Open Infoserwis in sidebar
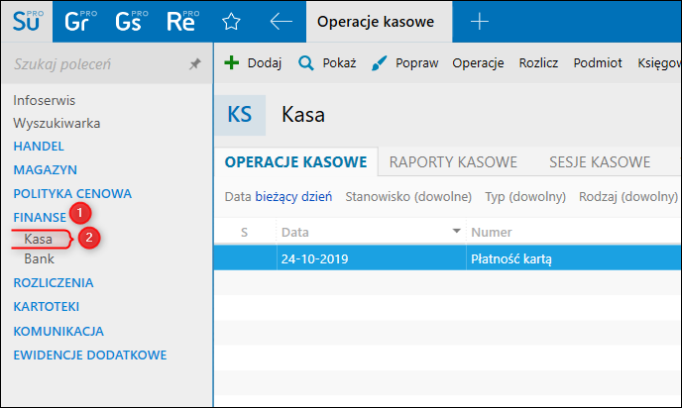The image size is (682, 408). (44, 100)
